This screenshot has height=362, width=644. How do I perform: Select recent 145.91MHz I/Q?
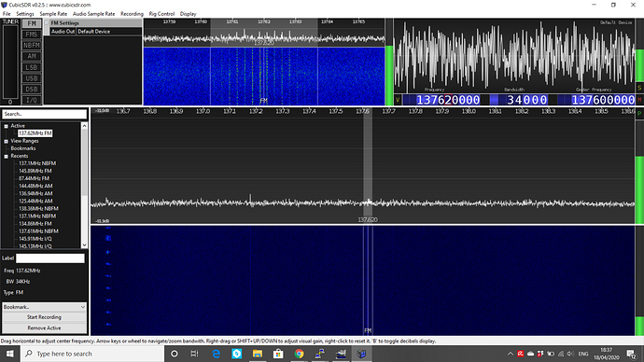point(35,239)
